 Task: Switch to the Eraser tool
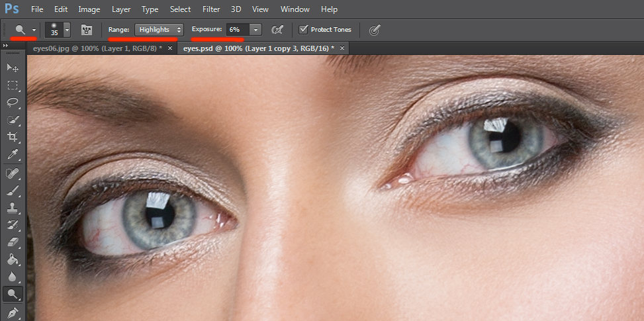point(12,242)
